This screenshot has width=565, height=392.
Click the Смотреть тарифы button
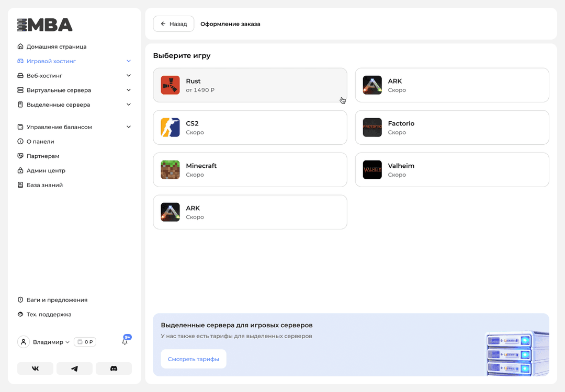(193, 359)
